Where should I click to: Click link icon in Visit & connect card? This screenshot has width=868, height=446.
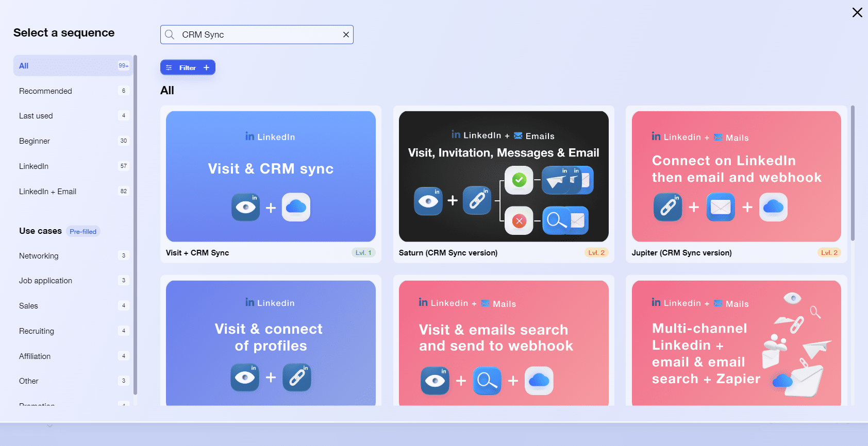pyautogui.click(x=297, y=378)
